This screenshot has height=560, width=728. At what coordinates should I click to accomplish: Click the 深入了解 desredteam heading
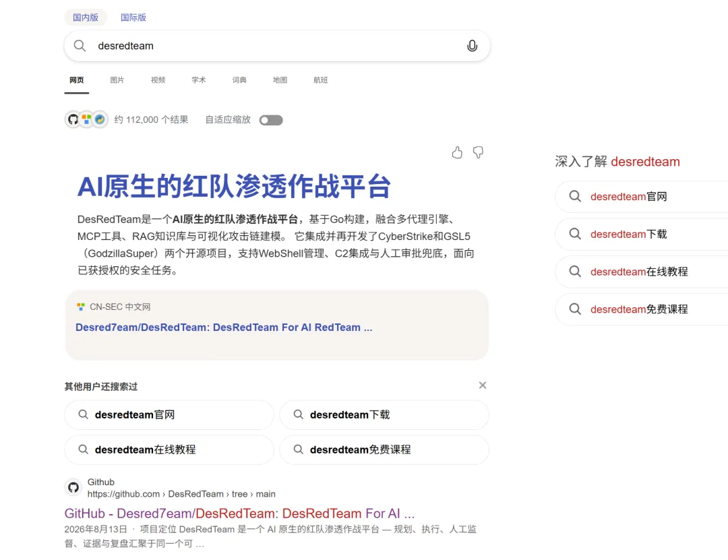(617, 162)
